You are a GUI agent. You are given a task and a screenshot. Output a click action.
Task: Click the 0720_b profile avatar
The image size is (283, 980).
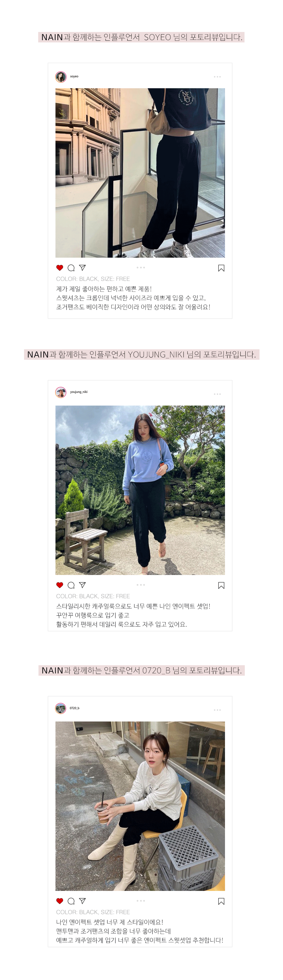tap(61, 708)
